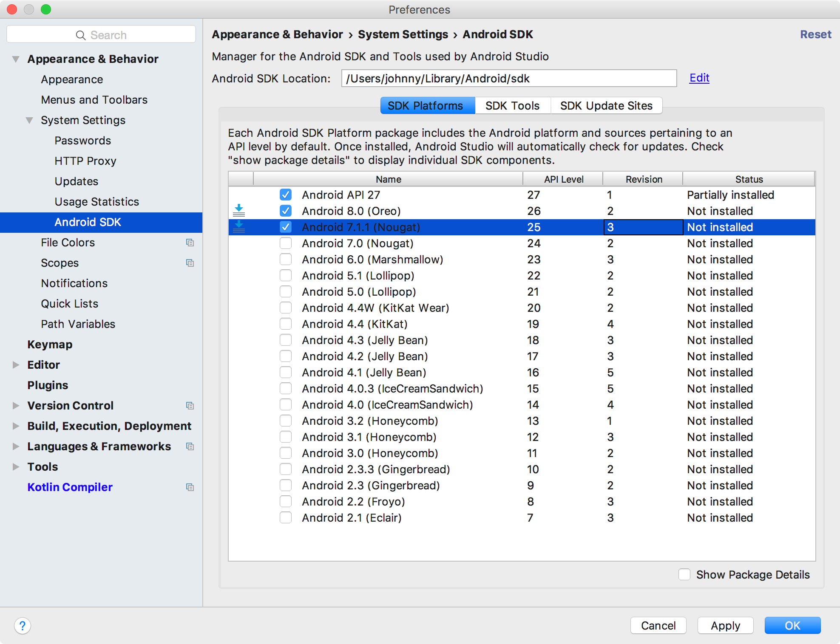
Task: Check the Android 4.0.3 (IceCreamSandwich) checkbox
Action: 286,388
